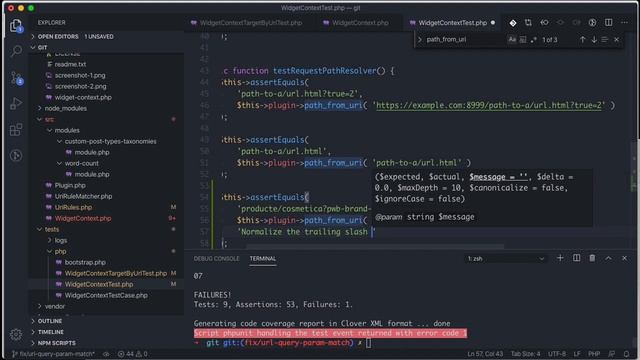Viewport: 640px width, 360px height.
Task: Open the Run and Debug view
Action: point(16,104)
